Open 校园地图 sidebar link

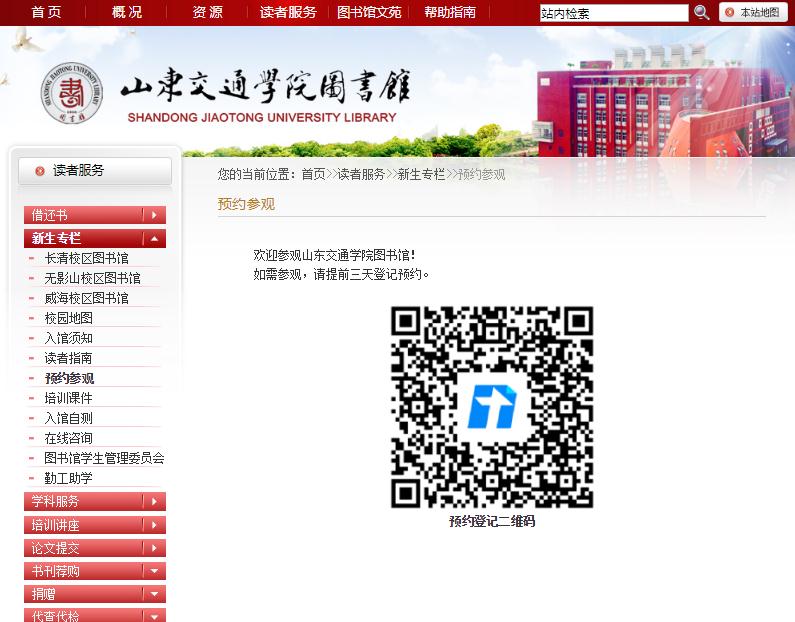pyautogui.click(x=68, y=318)
